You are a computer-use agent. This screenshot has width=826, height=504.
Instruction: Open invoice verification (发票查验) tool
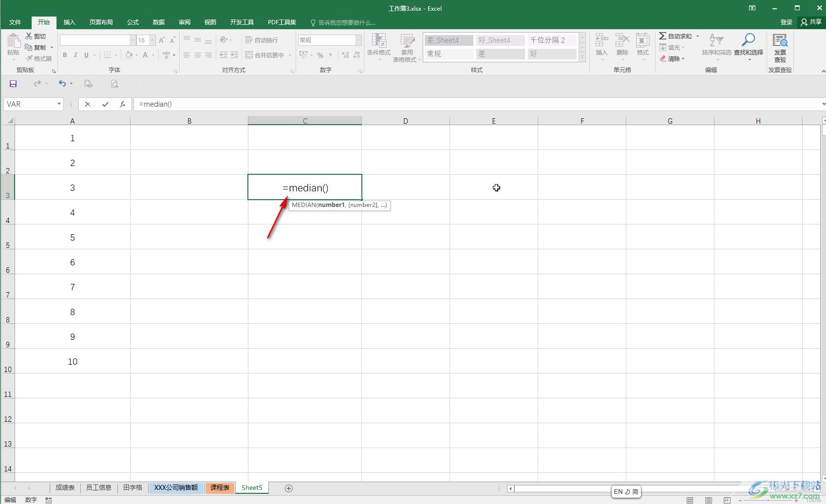pyautogui.click(x=780, y=48)
